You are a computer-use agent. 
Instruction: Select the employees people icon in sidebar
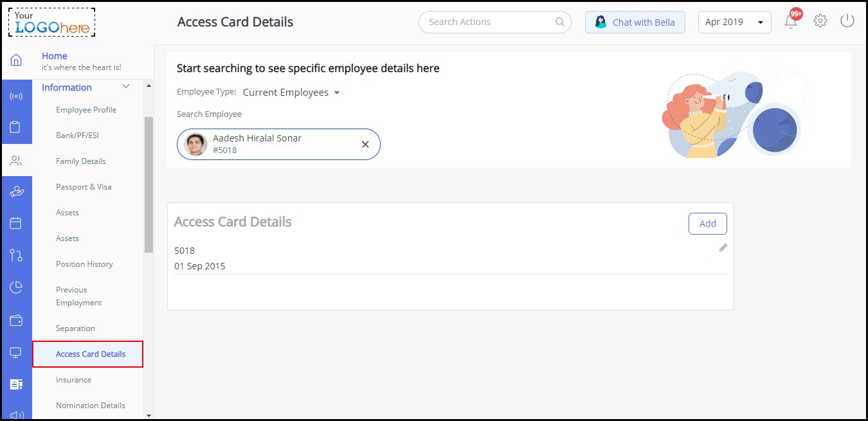(17, 160)
